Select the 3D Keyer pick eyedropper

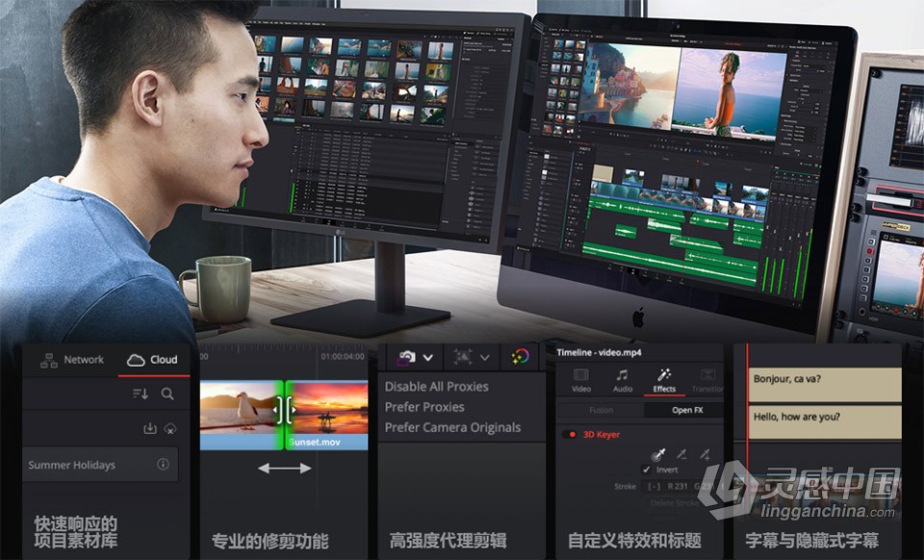[x=659, y=453]
